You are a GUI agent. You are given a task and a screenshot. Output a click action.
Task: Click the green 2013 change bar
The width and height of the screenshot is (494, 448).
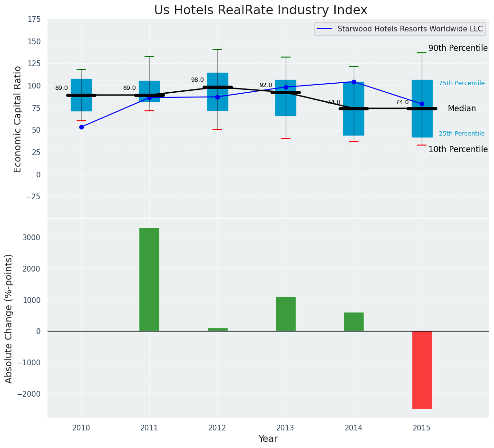click(286, 314)
